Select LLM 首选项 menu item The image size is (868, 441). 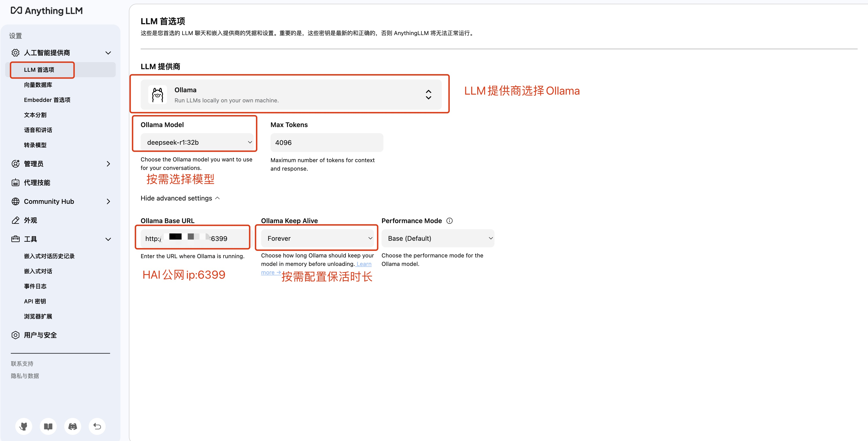point(61,70)
